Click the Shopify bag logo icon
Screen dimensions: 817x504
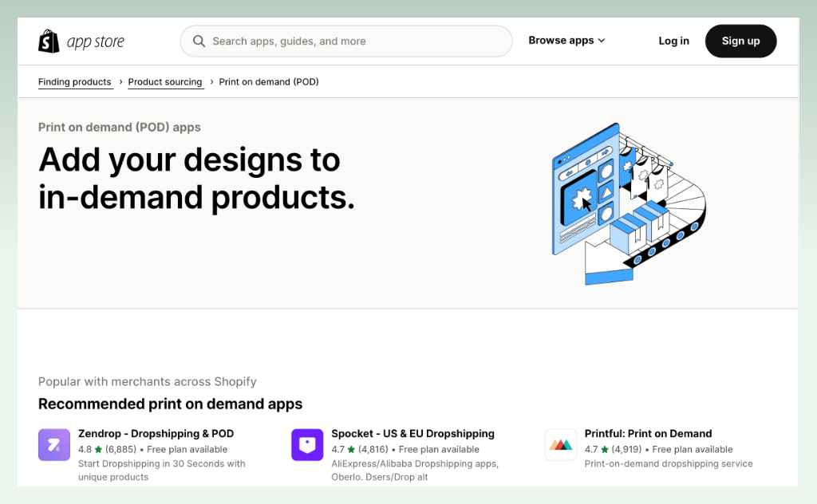coord(49,41)
